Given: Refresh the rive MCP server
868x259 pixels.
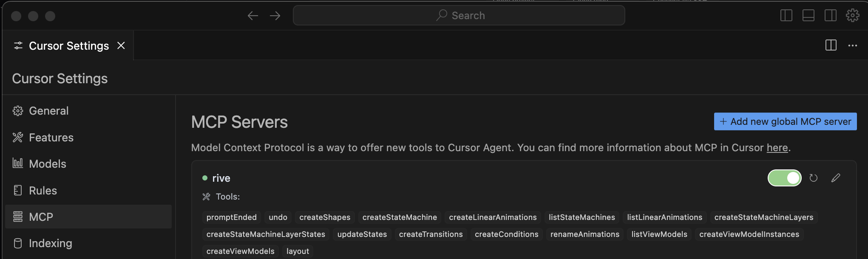Looking at the screenshot, I should [813, 178].
